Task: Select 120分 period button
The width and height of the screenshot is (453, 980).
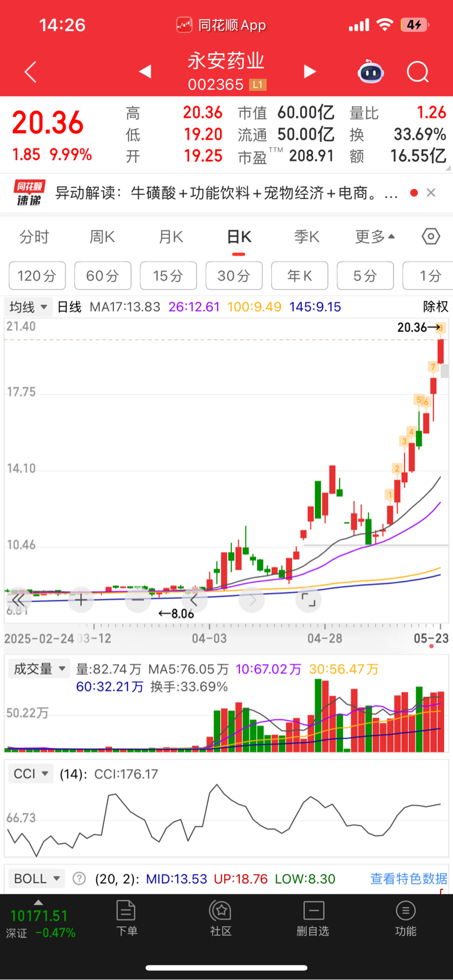Action: [x=37, y=276]
